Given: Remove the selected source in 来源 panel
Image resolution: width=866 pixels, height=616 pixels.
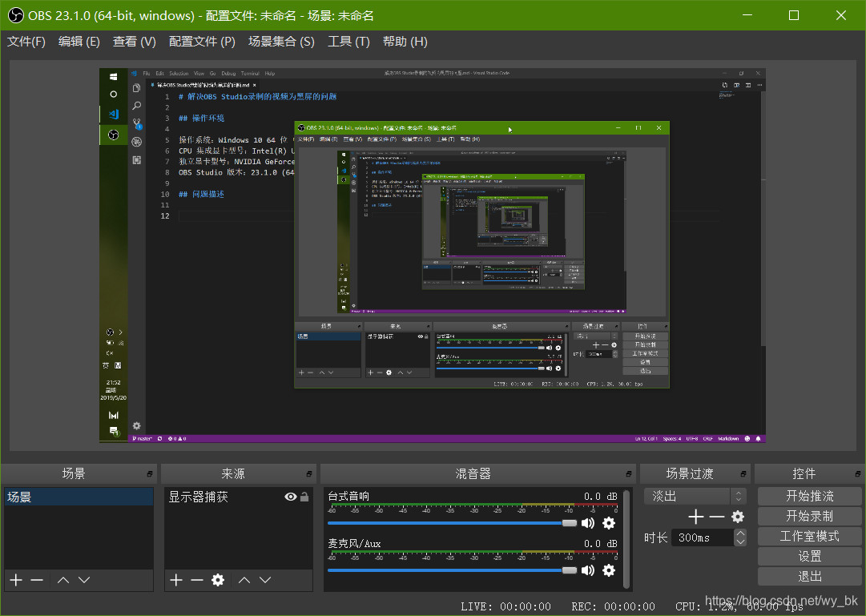Looking at the screenshot, I should click(197, 579).
